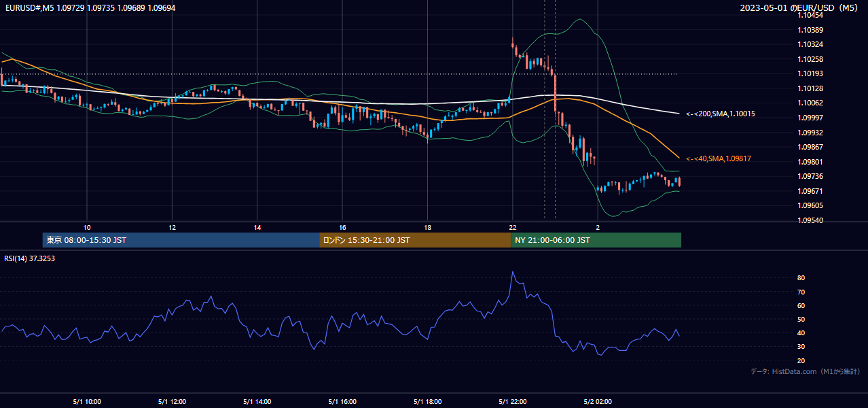
Task: Click price axis value 1.09997
Action: (810, 118)
